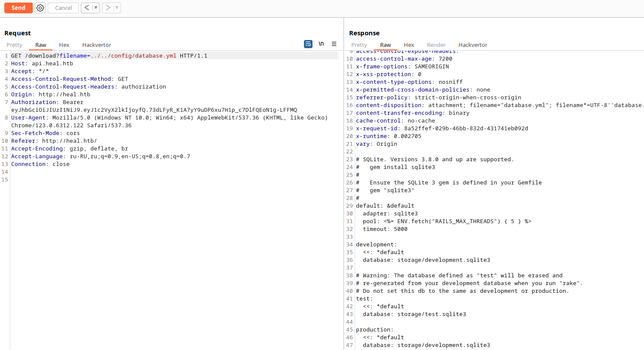The image size is (644, 350).
Task: Open the Request Hex tab
Action: click(x=64, y=45)
